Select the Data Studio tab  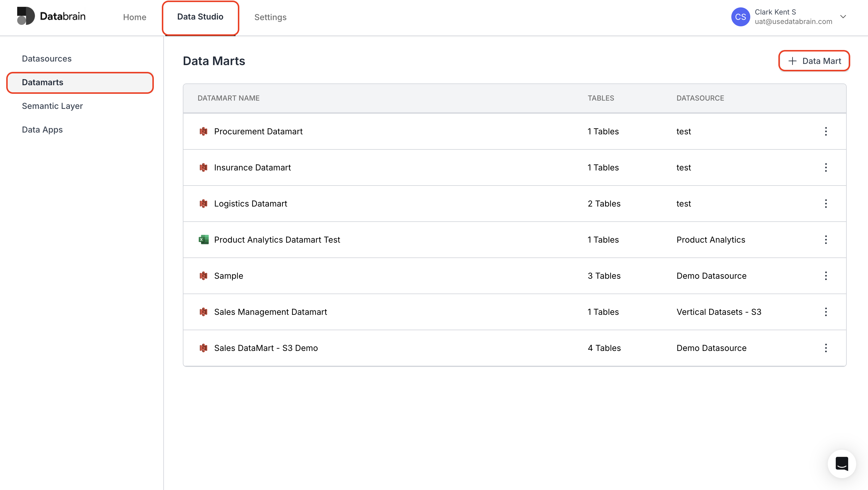point(200,17)
